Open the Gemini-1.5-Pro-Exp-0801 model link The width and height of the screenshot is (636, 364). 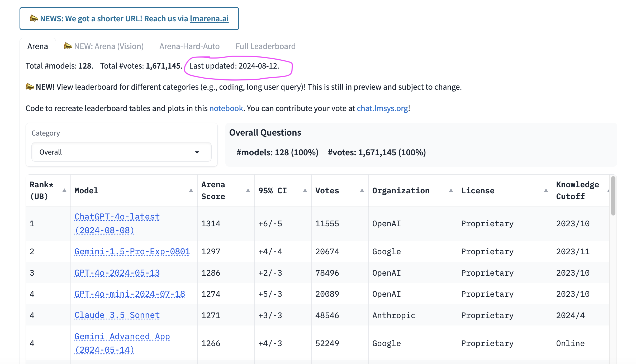point(132,251)
